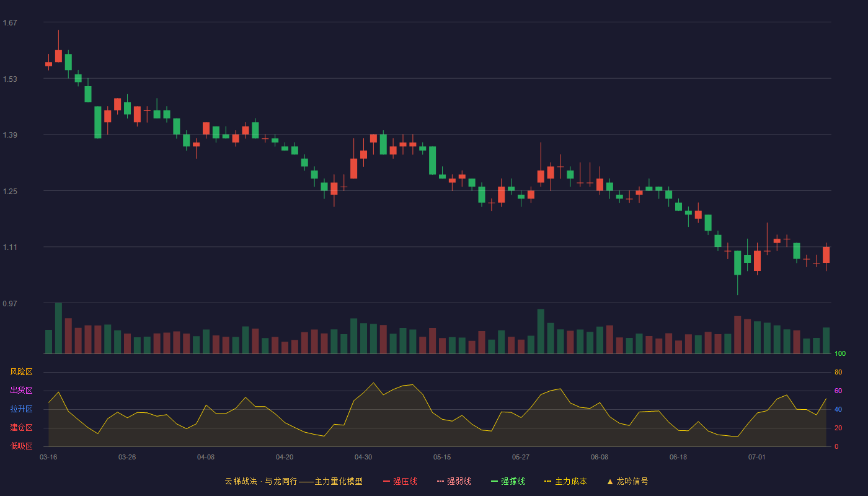
Task: Select the 04-30 date label
Action: click(x=363, y=457)
